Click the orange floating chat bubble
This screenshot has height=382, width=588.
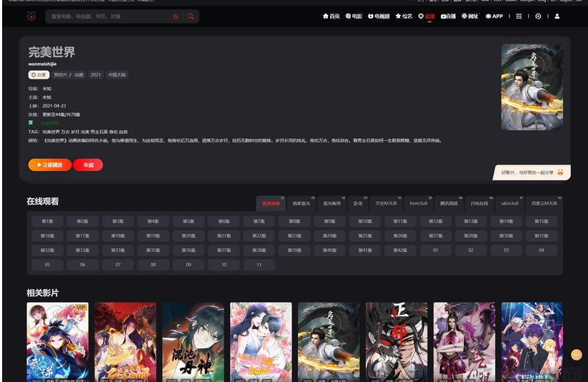click(x=577, y=355)
